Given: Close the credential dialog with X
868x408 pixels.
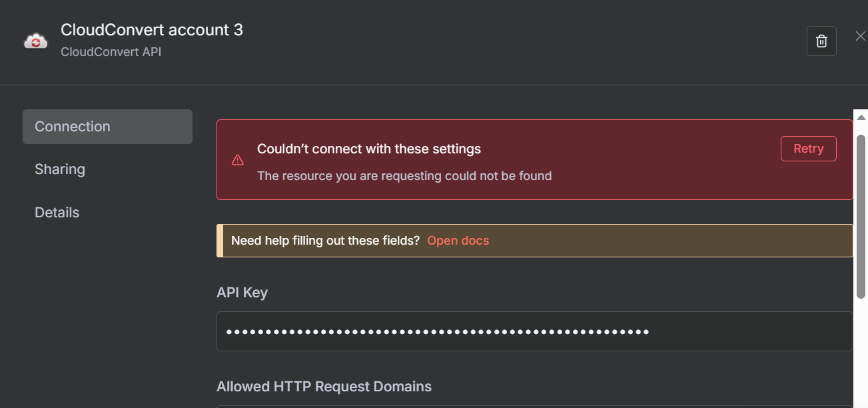Looking at the screenshot, I should click(x=860, y=36).
